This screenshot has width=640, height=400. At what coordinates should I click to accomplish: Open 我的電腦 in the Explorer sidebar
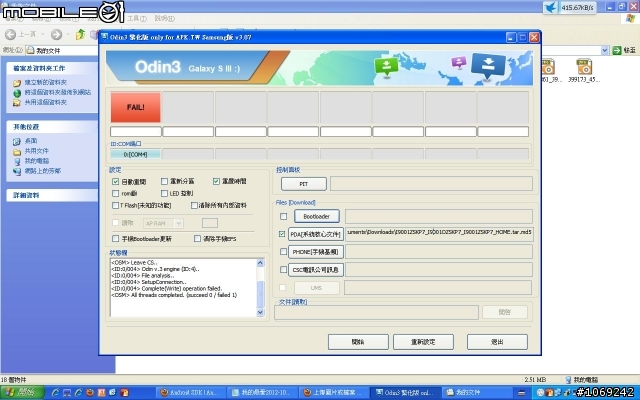pos(36,160)
